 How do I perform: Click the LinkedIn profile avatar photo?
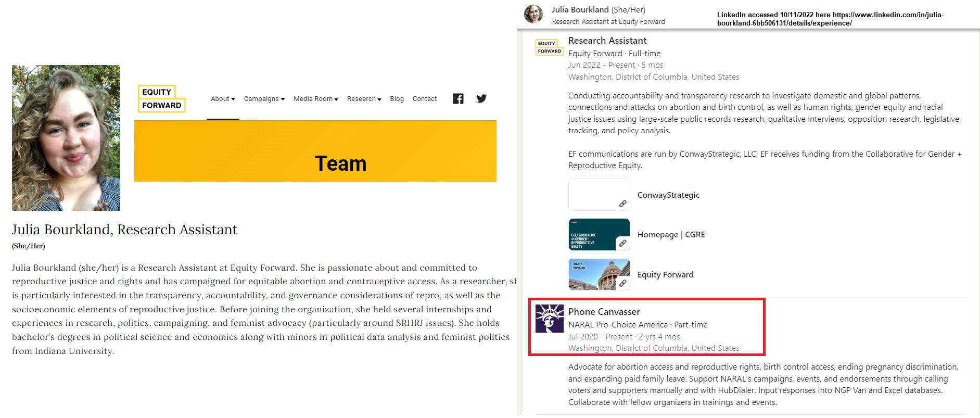(x=533, y=15)
